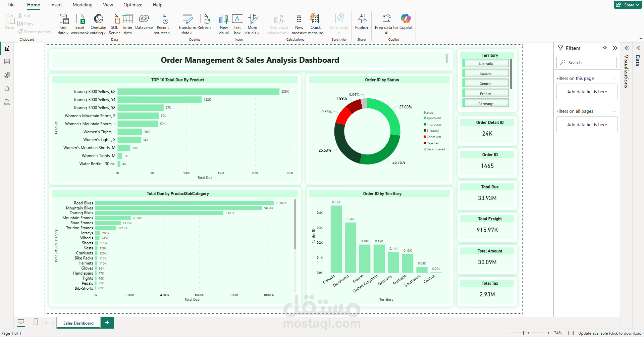Open the Enter data table dialog

click(128, 24)
